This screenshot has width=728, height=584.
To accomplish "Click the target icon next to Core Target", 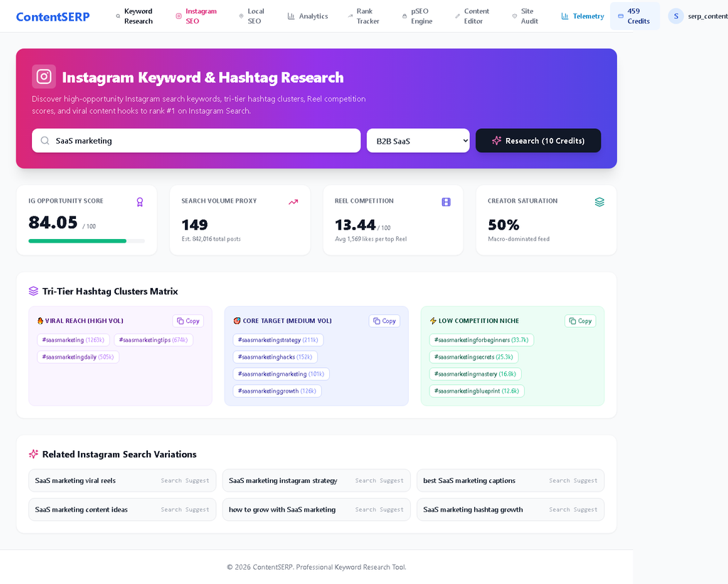I will pos(237,321).
